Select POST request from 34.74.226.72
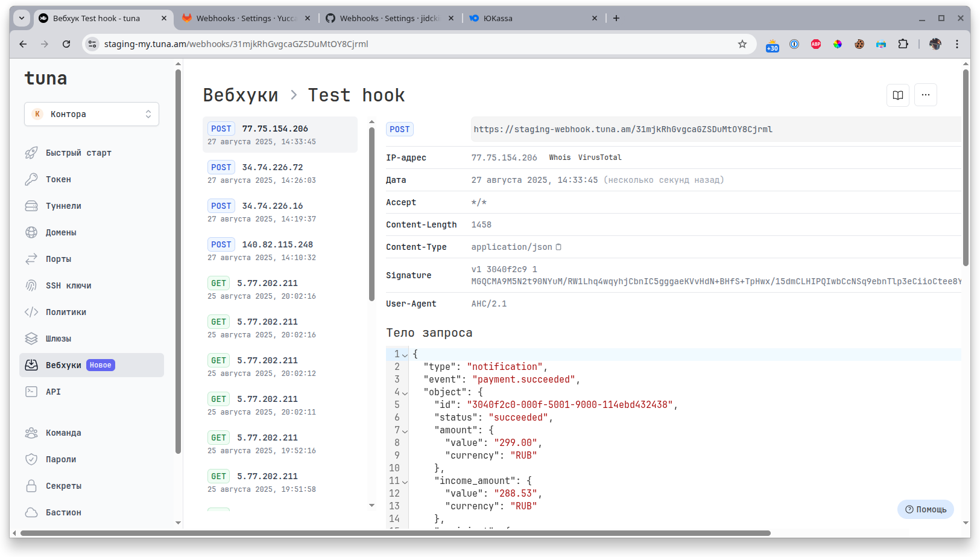 280,173
